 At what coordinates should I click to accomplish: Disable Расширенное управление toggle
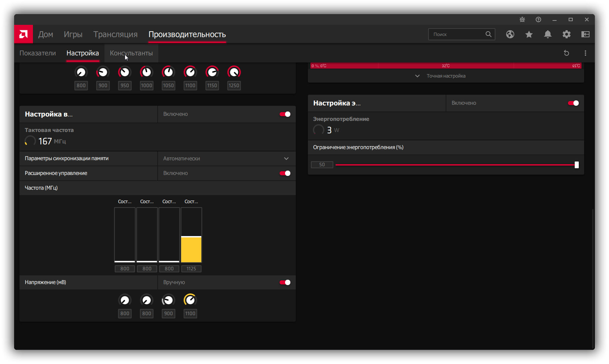pos(285,173)
